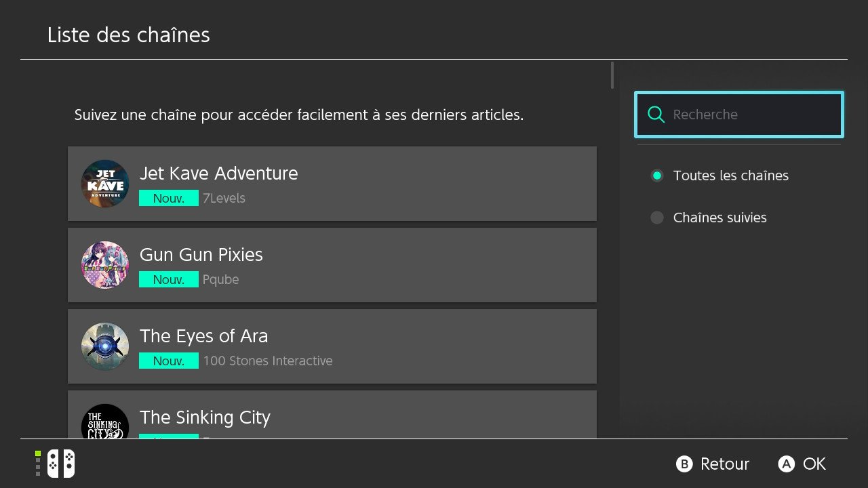The image size is (868, 488).
Task: Click the B button icon
Action: (685, 464)
